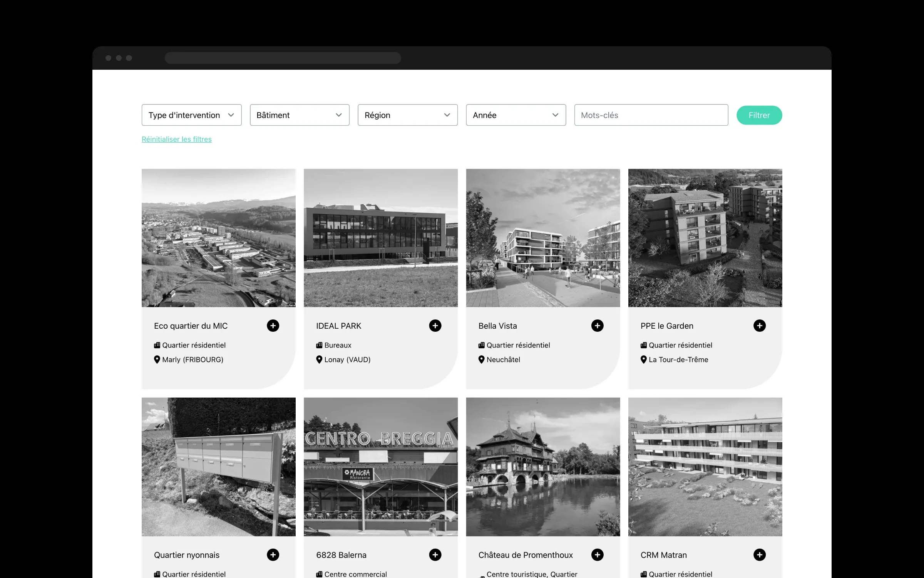Click the CRM Matran title
This screenshot has width=924, height=578.
click(x=664, y=555)
